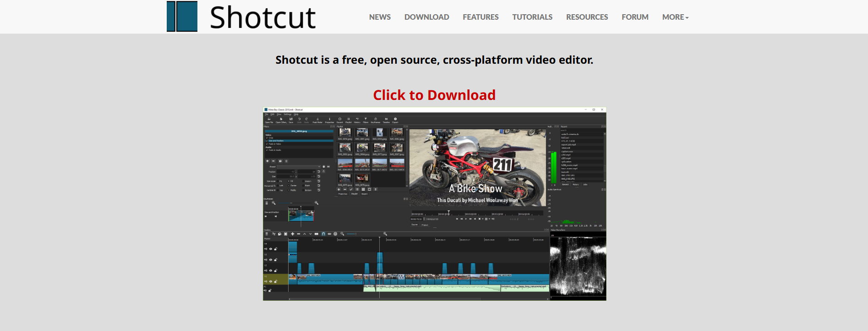Click the red 'Click to Download' link
The height and width of the screenshot is (331, 868).
point(434,95)
